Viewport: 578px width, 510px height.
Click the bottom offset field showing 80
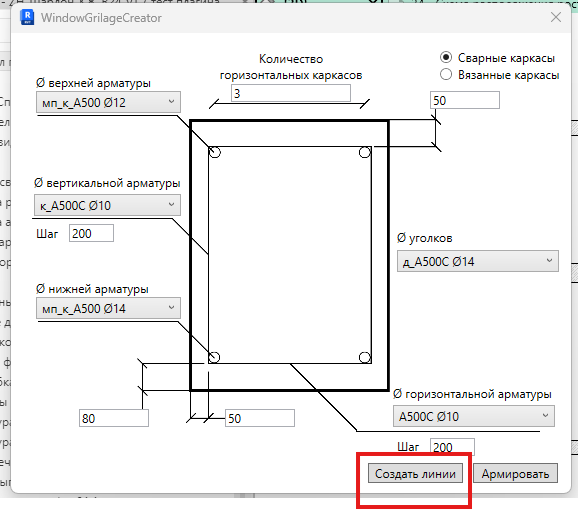pos(114,418)
